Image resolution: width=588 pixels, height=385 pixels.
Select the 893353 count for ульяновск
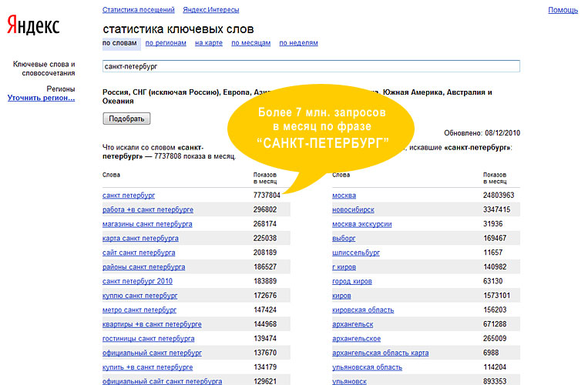click(495, 381)
